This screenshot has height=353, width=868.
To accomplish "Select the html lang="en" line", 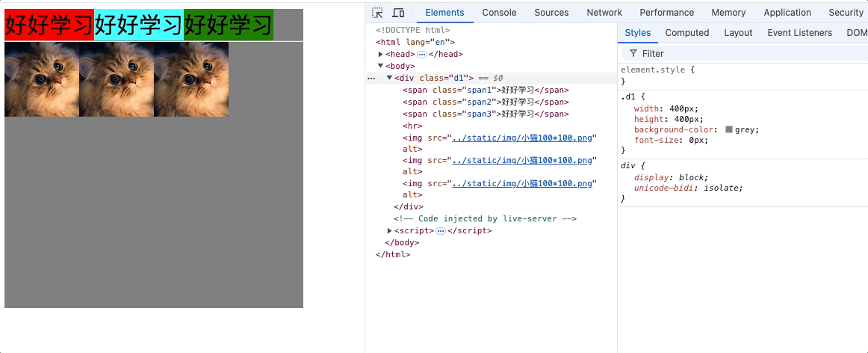I will tap(415, 42).
